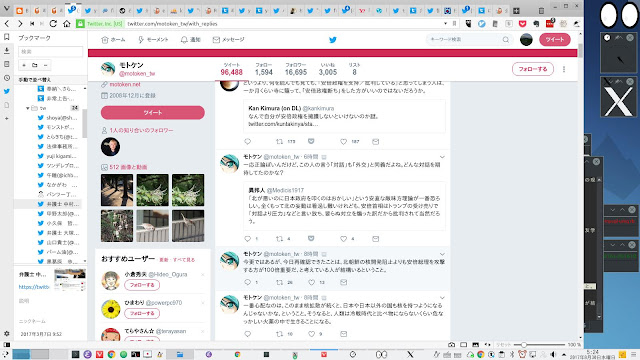640x360 pixels.
Task: Capture page with camera icon
Action: click(451, 344)
